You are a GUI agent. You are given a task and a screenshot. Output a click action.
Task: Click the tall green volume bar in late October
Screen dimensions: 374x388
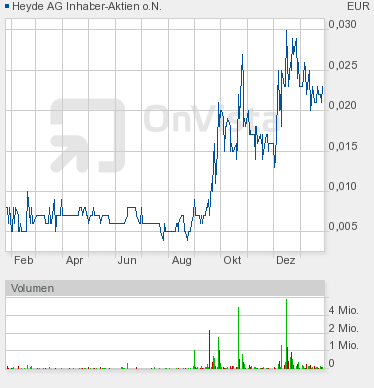(x=239, y=338)
